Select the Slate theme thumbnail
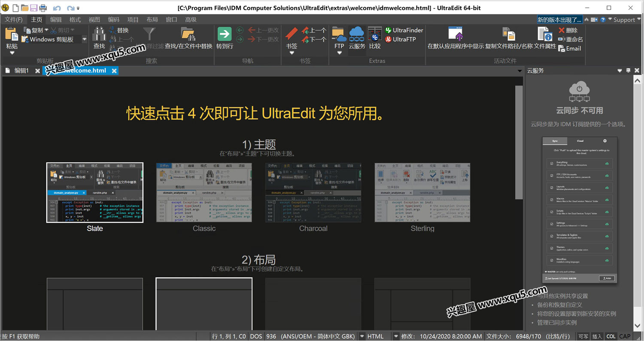 click(95, 192)
